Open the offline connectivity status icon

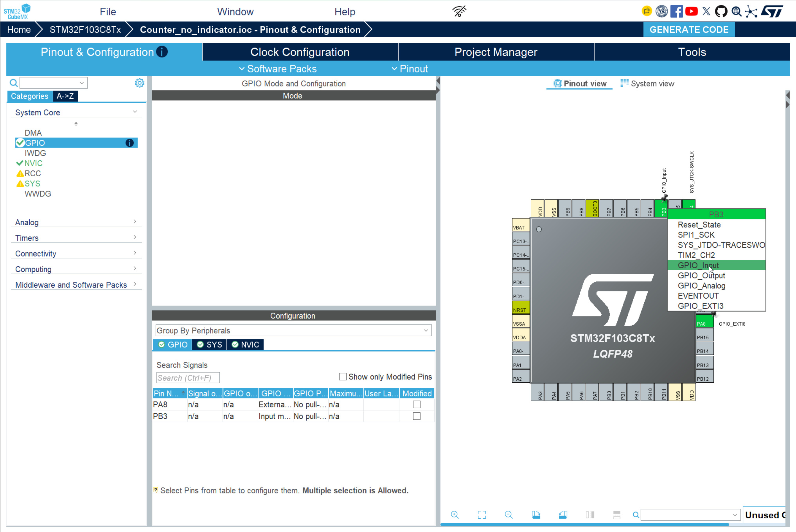(459, 11)
